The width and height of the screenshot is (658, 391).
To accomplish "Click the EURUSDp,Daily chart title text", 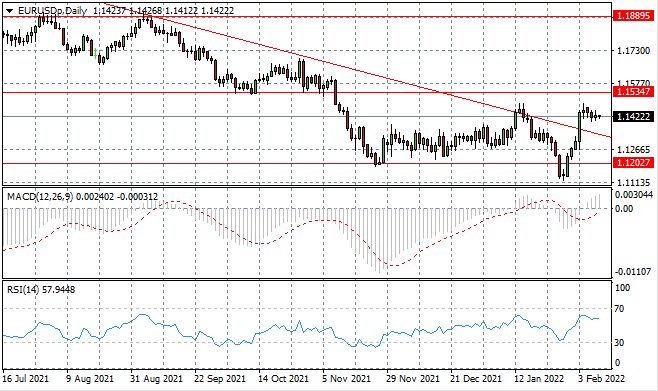I will tap(52, 11).
